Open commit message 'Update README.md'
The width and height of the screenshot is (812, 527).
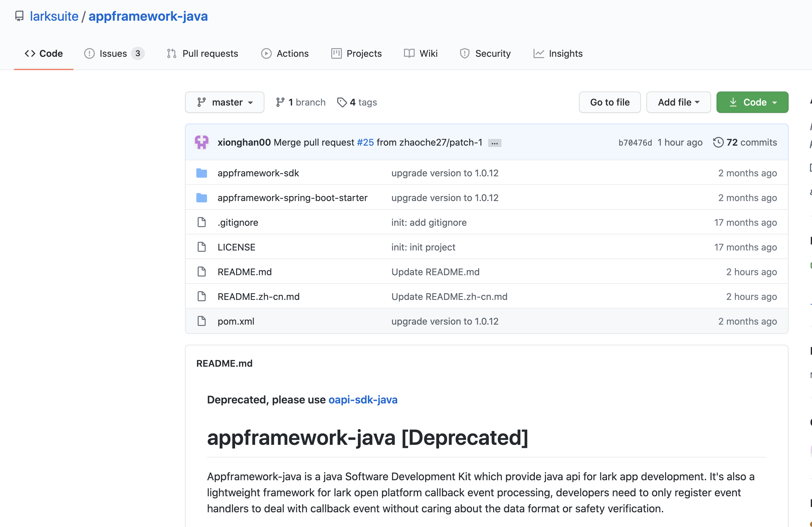[435, 272]
